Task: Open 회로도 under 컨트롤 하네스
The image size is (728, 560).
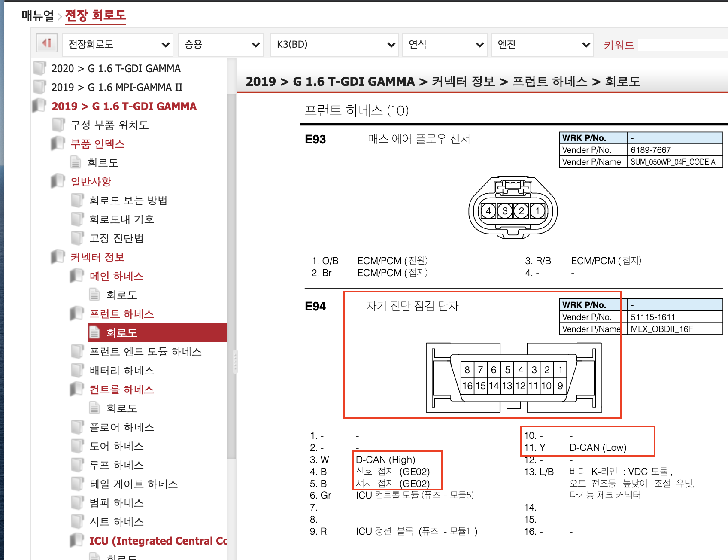Action: click(x=121, y=408)
